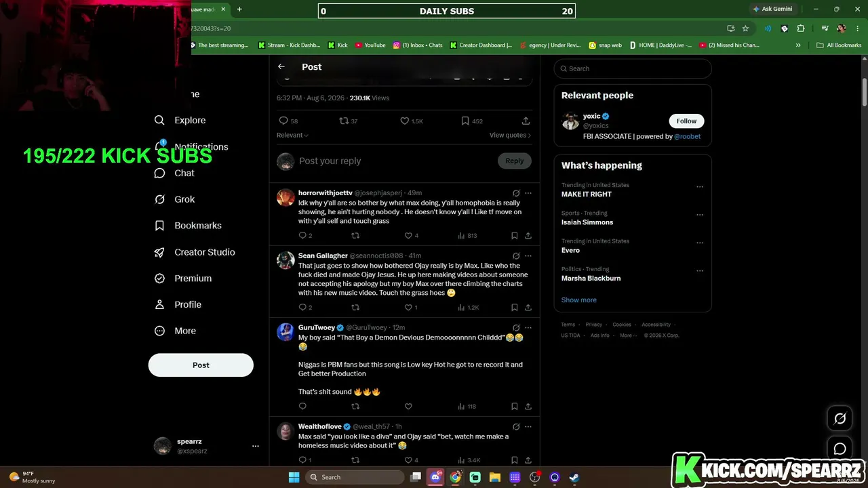868x488 pixels.
Task: Repost GuruTwoey's reply
Action: point(355,407)
